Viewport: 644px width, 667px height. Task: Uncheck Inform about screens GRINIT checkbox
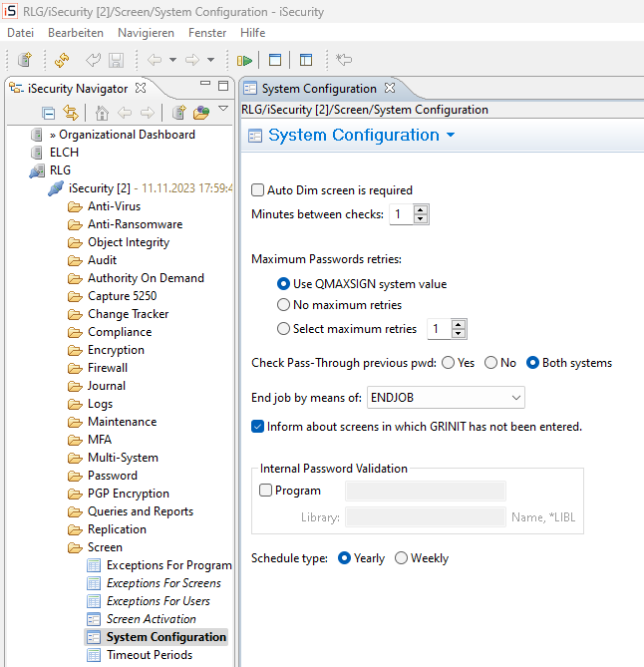tap(257, 427)
